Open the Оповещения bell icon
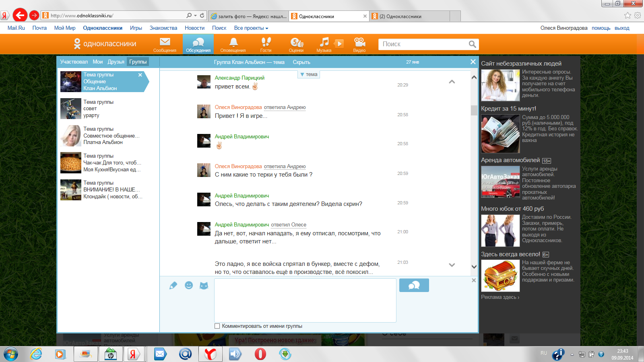Viewport: 644px width, 362px height. pyautogui.click(x=233, y=44)
